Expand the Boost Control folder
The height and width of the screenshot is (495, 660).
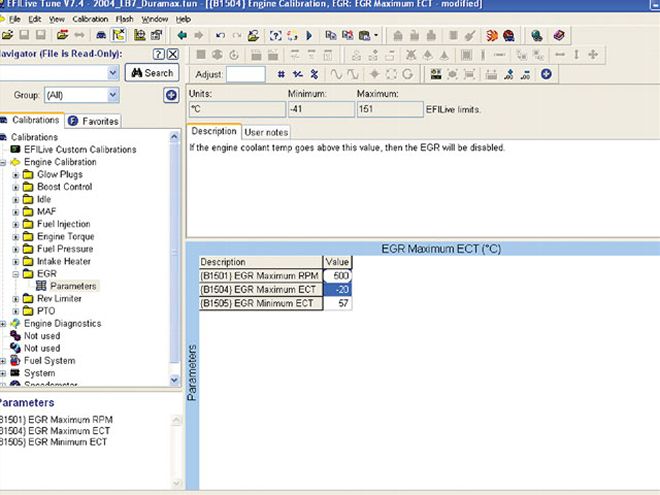(x=16, y=187)
